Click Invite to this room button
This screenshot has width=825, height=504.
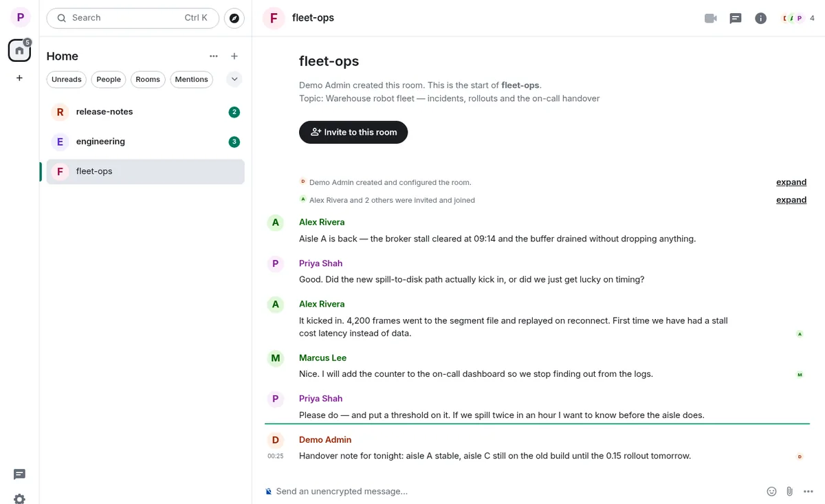click(x=353, y=132)
